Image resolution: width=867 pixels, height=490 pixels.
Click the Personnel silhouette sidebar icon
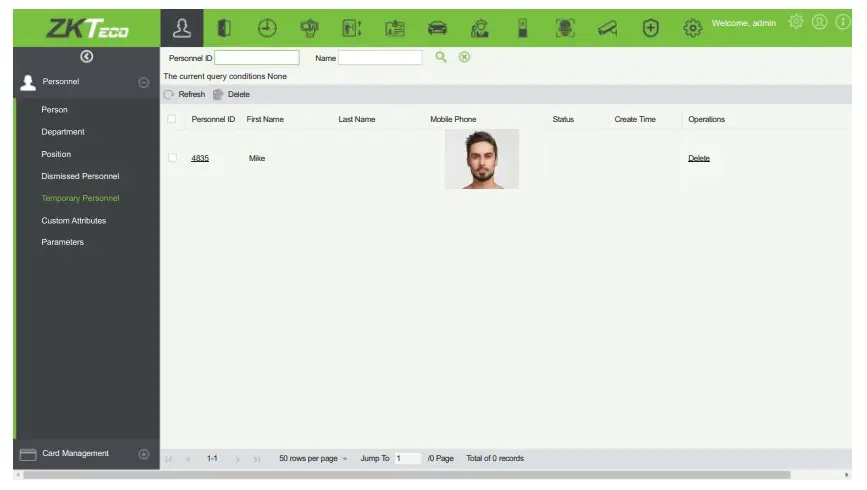28,82
